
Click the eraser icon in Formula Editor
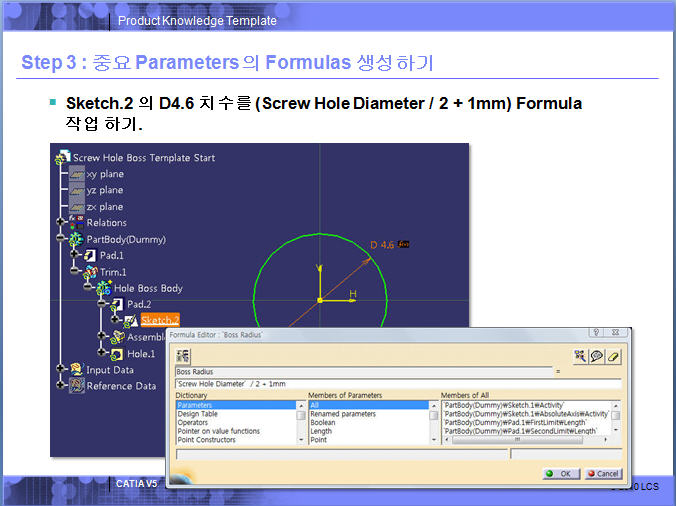point(614,356)
